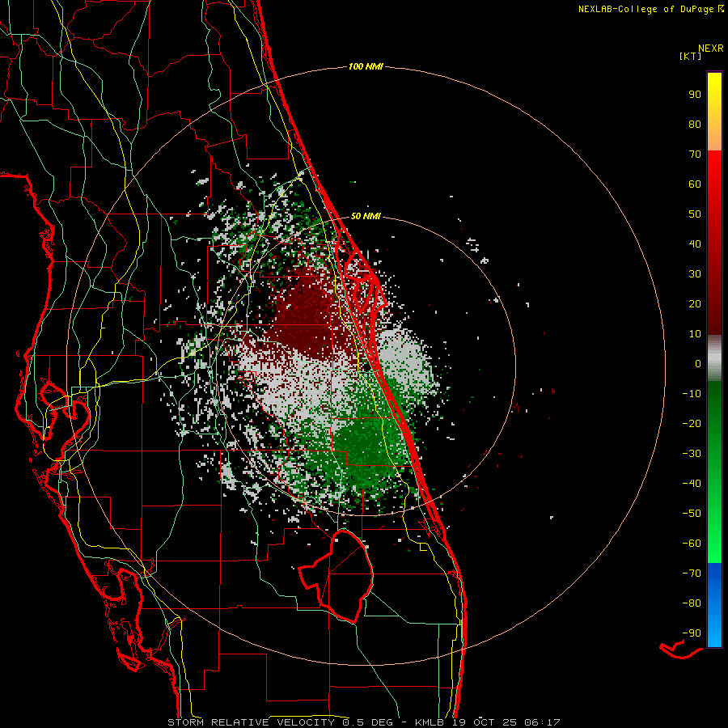
Task: Click the [KT] units label
Action: coord(691,57)
